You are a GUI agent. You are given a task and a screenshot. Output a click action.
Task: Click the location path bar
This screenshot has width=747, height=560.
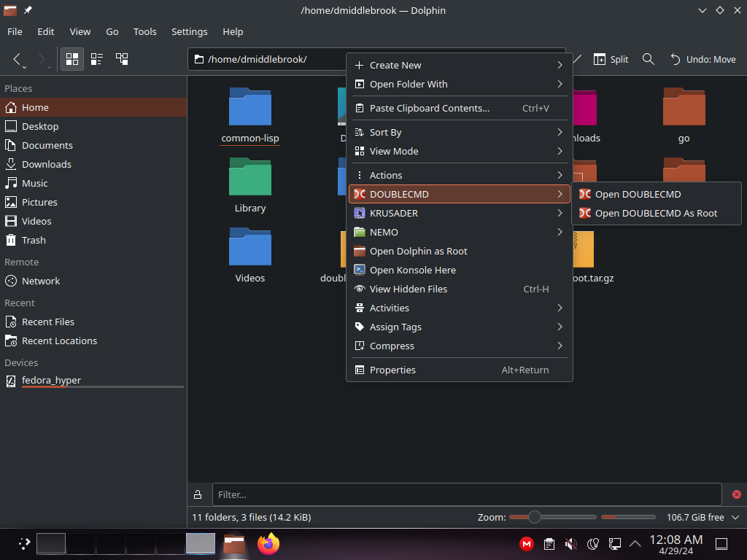[267, 59]
